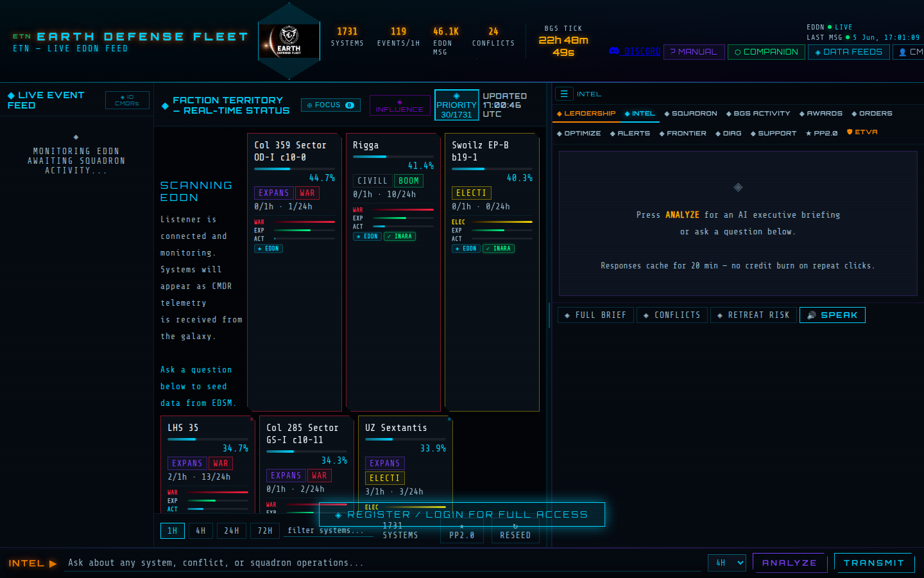This screenshot has width=924, height=578.
Task: Toggle the Priority 30/1731 view button
Action: (456, 105)
